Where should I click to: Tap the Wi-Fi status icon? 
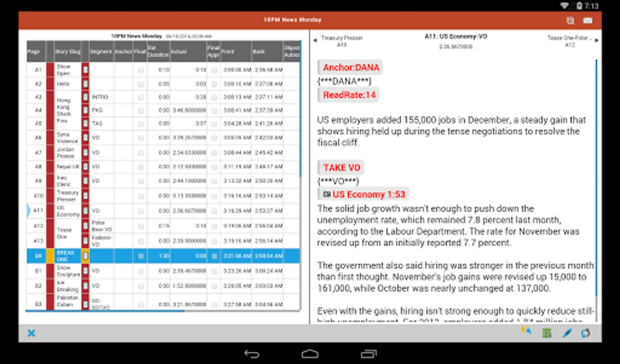tap(565, 6)
